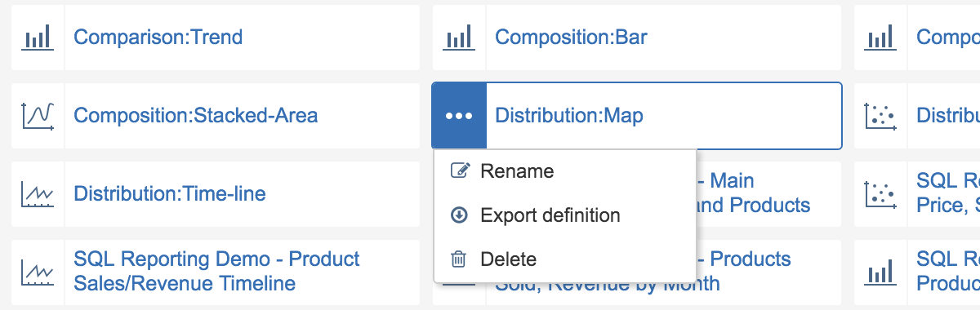Click scatter plot icon right of Distribution:Map
The image size is (980, 310).
[880, 116]
